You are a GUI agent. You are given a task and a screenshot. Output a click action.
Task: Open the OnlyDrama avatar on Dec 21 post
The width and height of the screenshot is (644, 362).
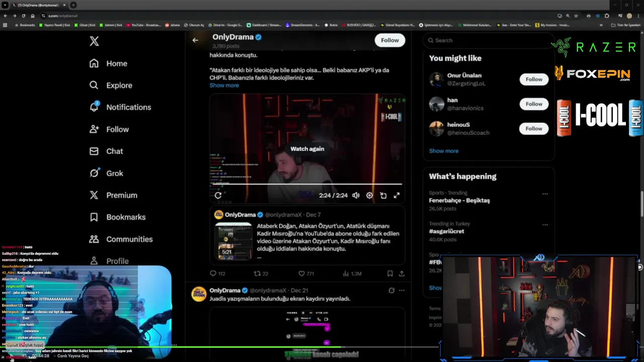(x=199, y=294)
